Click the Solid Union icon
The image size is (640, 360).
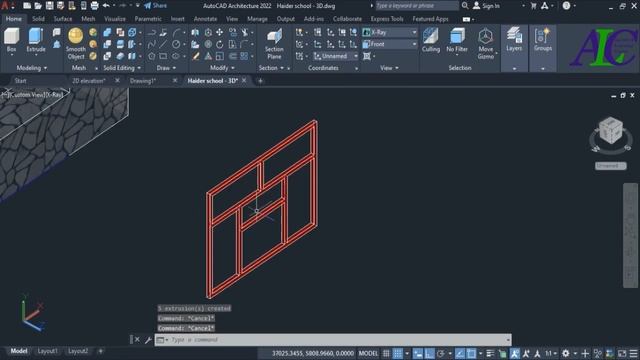[x=107, y=32]
